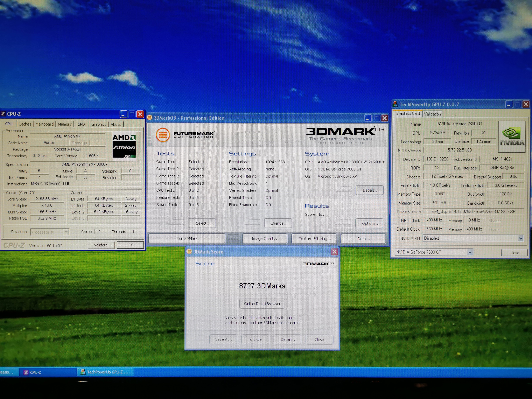
Task: Open the Online ResultBrowser
Action: 262,304
